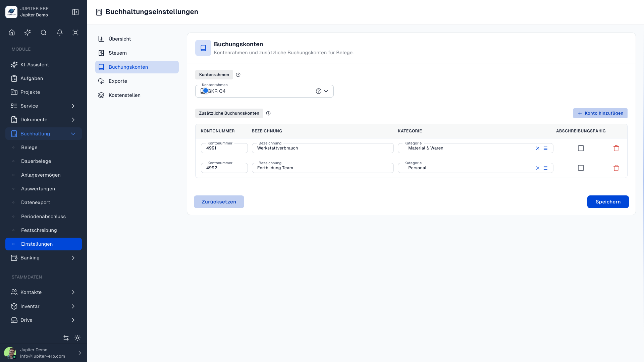Delete the Fortbildung Team account row
Viewport: 644px width, 362px height.
(616, 168)
